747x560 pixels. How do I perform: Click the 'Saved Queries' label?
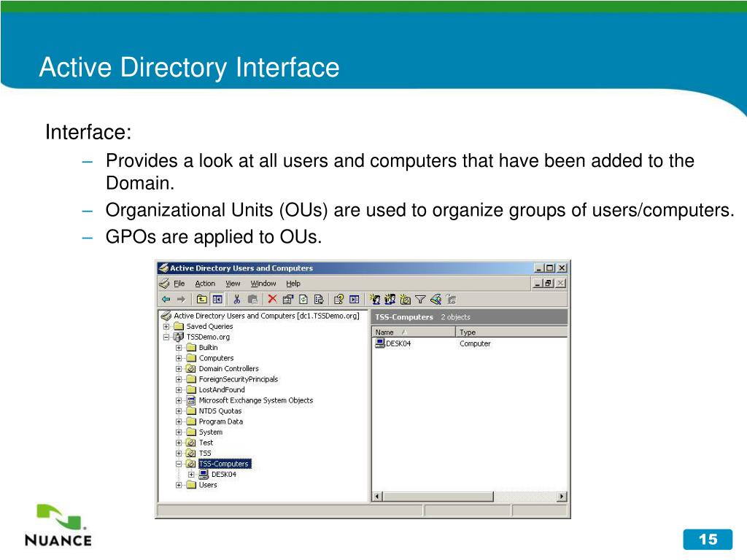click(x=209, y=327)
